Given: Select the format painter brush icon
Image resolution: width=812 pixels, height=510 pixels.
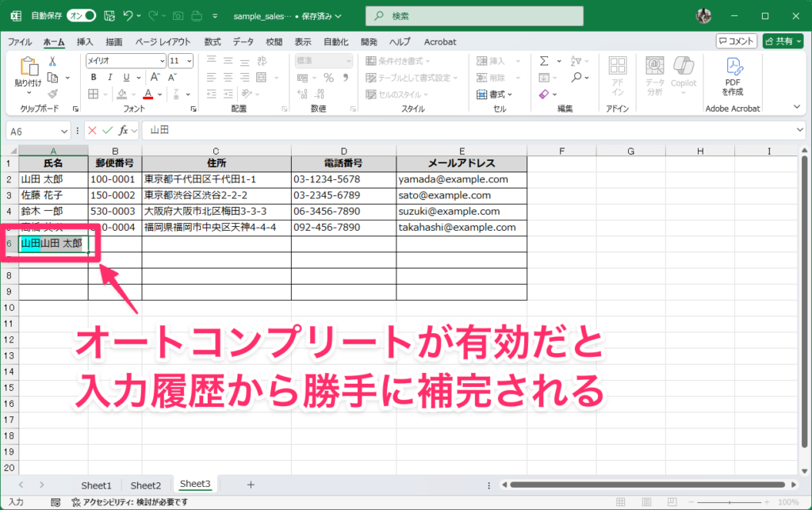Looking at the screenshot, I should point(52,93).
